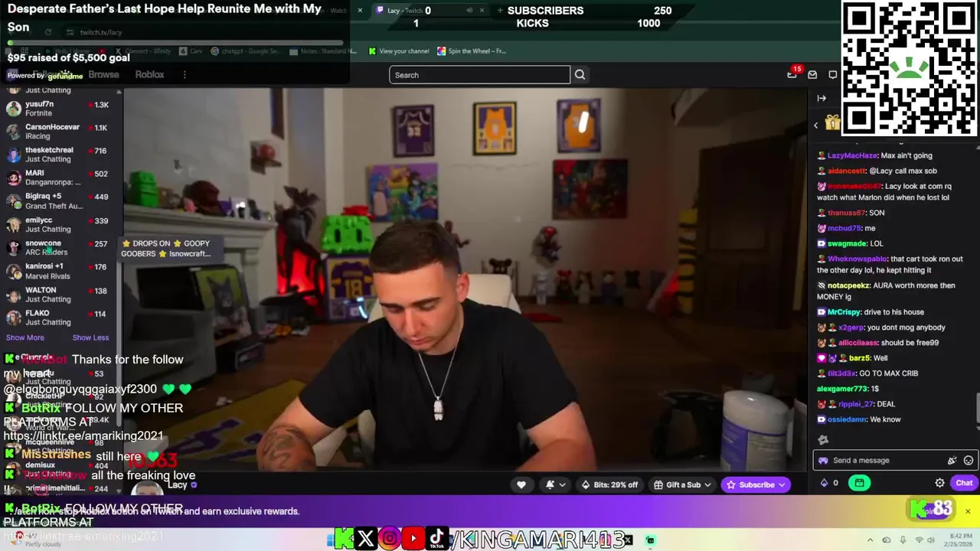Click the search magnifier button

(580, 75)
